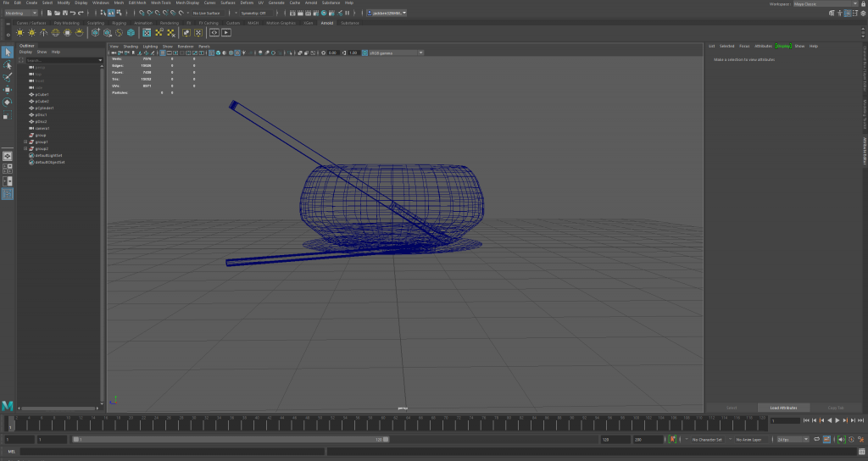The width and height of the screenshot is (868, 461).
Task: Open the 24 fps frame rate dropdown
Action: point(793,440)
